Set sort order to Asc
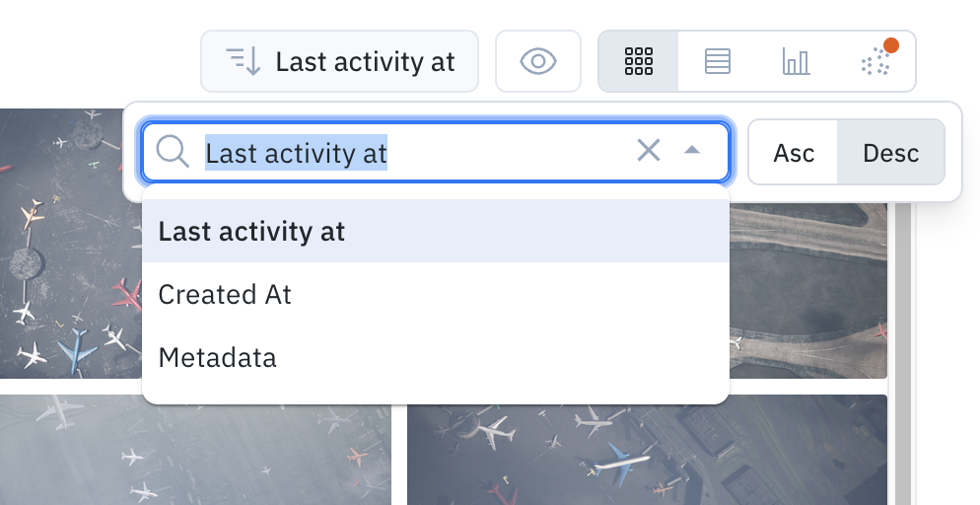980x505 pixels. [x=793, y=153]
